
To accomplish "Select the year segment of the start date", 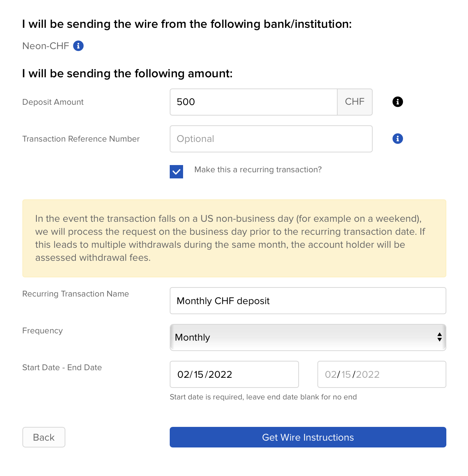I will coord(220,375).
